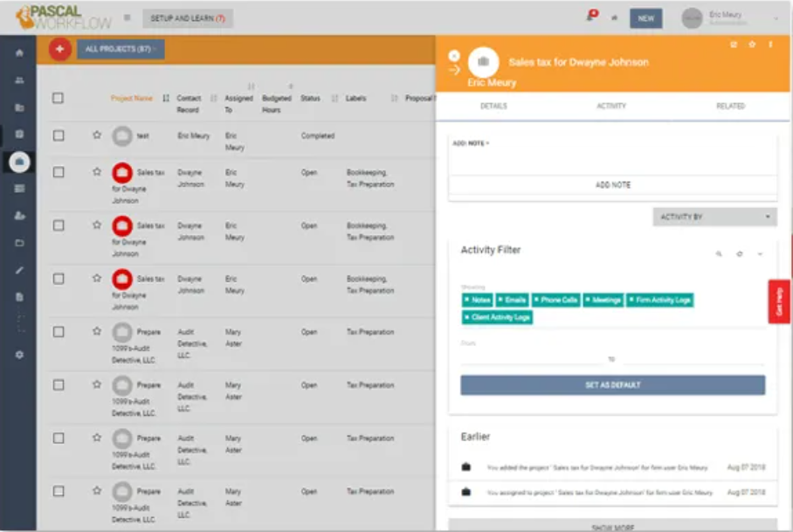Image resolution: width=793 pixels, height=532 pixels.
Task: Click the blue New button
Action: 645,18
